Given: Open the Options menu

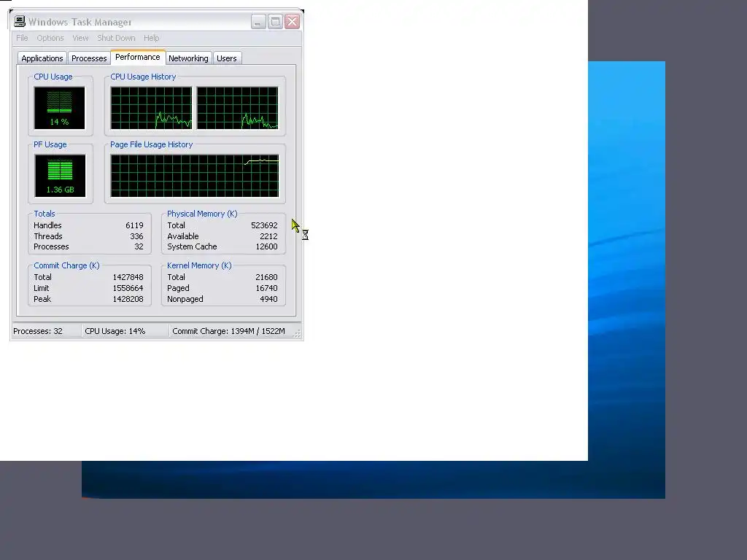Looking at the screenshot, I should (50, 38).
